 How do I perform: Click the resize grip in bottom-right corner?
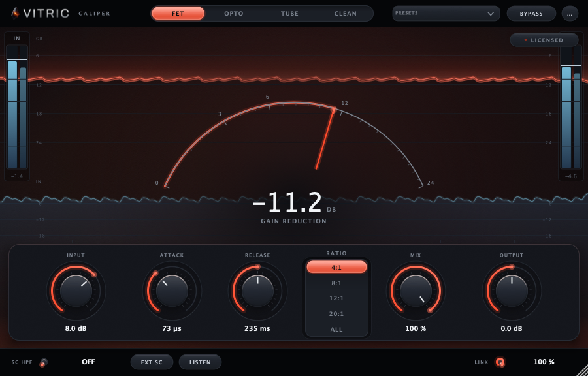tap(583, 371)
